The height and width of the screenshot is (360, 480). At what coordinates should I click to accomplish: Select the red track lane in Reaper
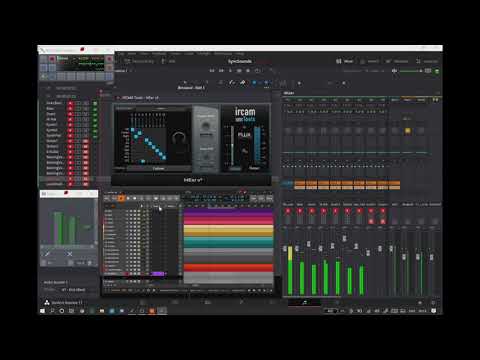point(228,267)
